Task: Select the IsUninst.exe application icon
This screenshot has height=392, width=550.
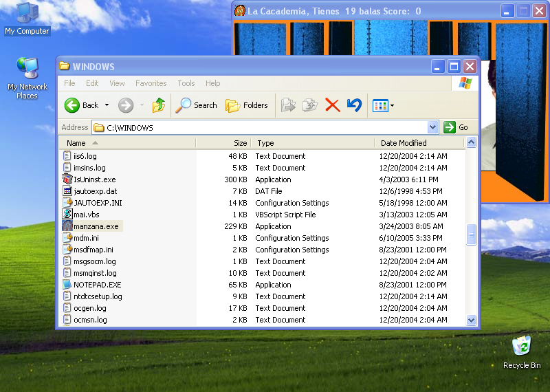Action: pyautogui.click(x=67, y=179)
